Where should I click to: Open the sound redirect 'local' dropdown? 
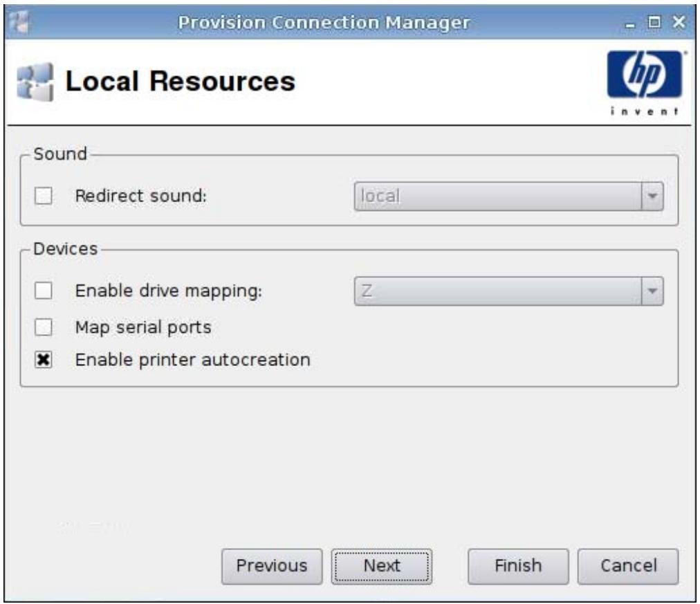coord(508,196)
